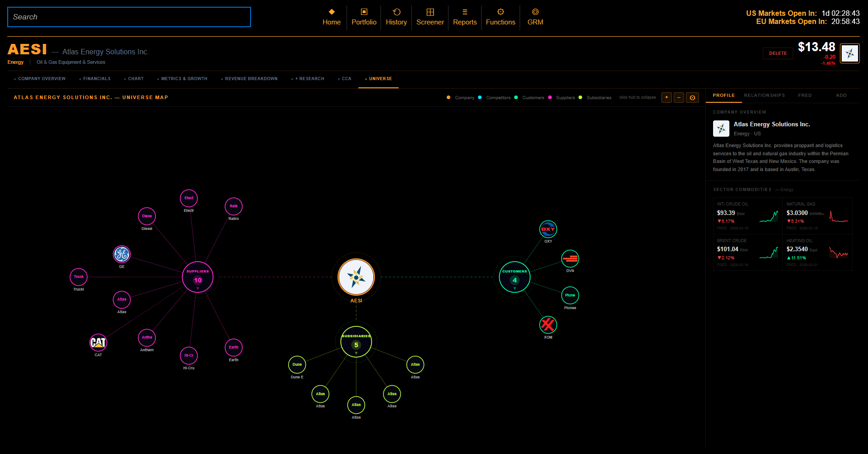Click the Oil & Gas Equipment & Services link
The width and height of the screenshot is (868, 454).
71,62
